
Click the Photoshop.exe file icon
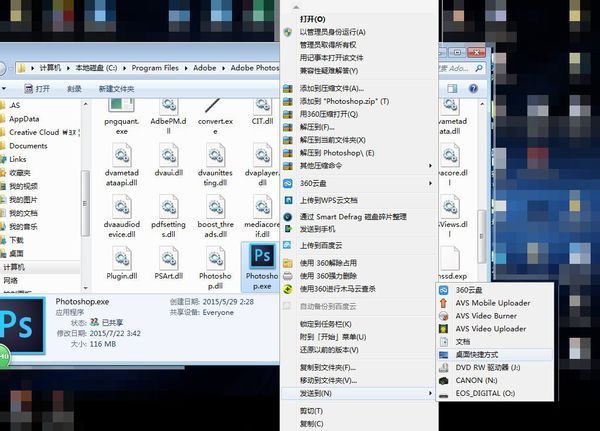(x=262, y=256)
